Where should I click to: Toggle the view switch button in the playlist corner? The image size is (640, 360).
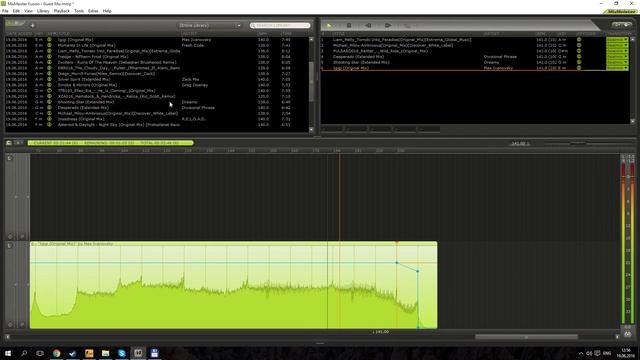(621, 25)
